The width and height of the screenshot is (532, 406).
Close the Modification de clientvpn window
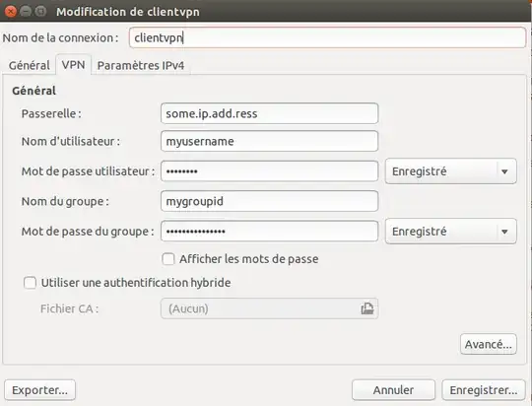coord(11,11)
